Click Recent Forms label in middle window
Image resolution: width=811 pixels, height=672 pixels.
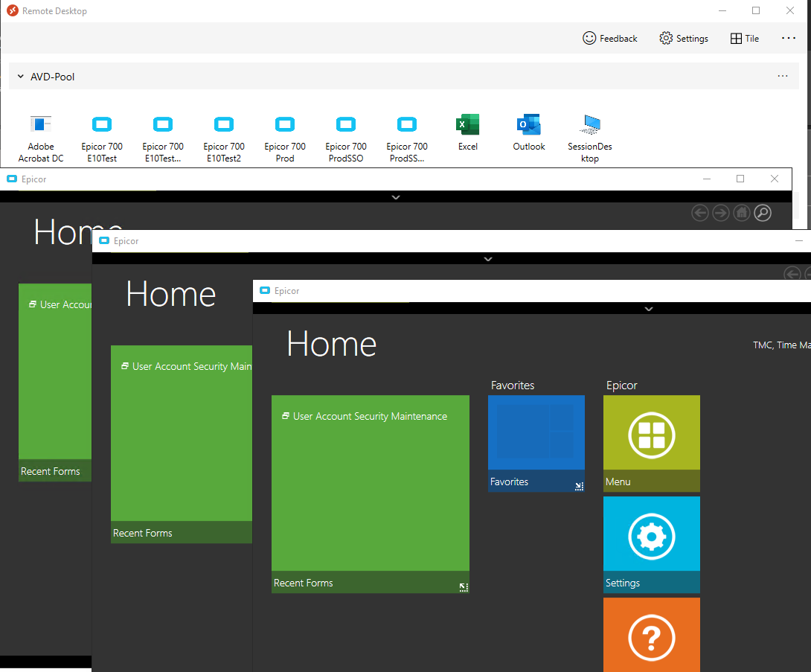[x=143, y=533]
